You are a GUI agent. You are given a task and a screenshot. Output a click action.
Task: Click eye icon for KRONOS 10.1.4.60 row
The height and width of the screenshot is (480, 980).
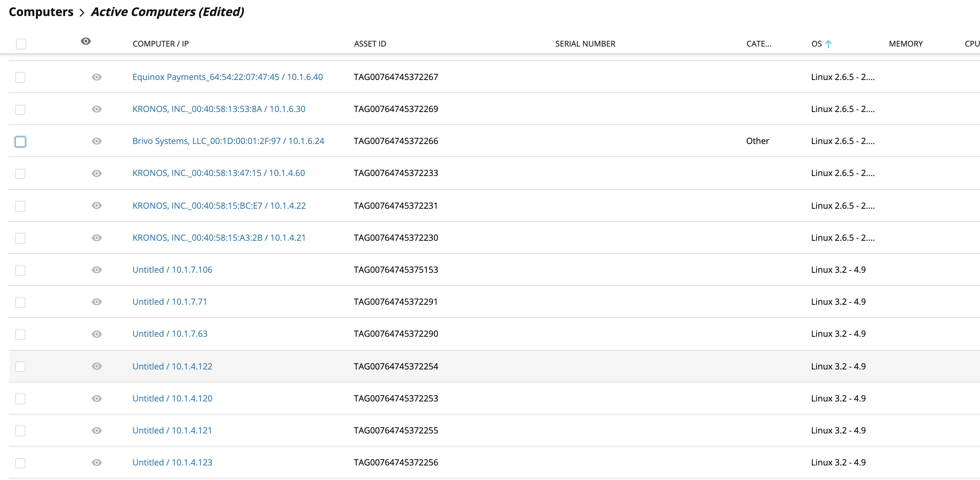point(97,173)
